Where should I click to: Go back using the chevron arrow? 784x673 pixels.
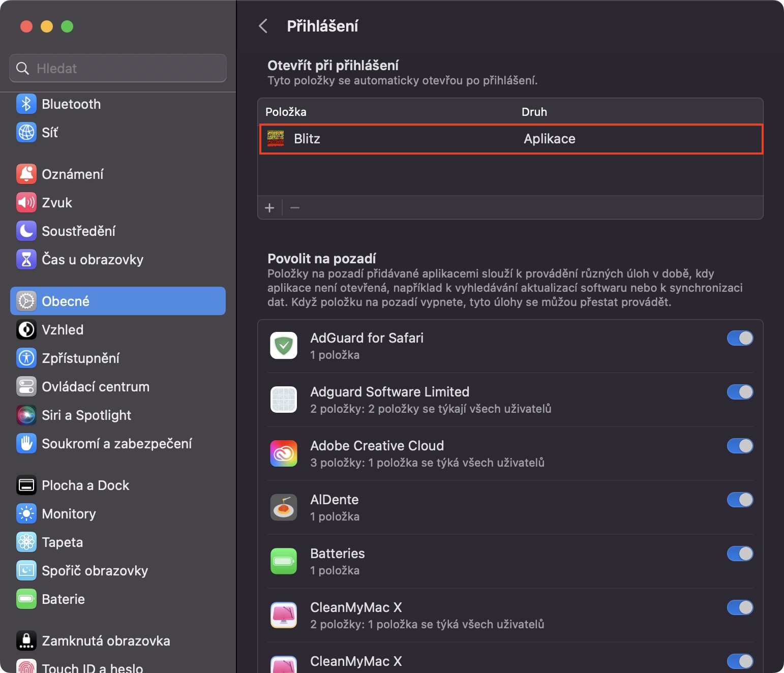pos(263,26)
